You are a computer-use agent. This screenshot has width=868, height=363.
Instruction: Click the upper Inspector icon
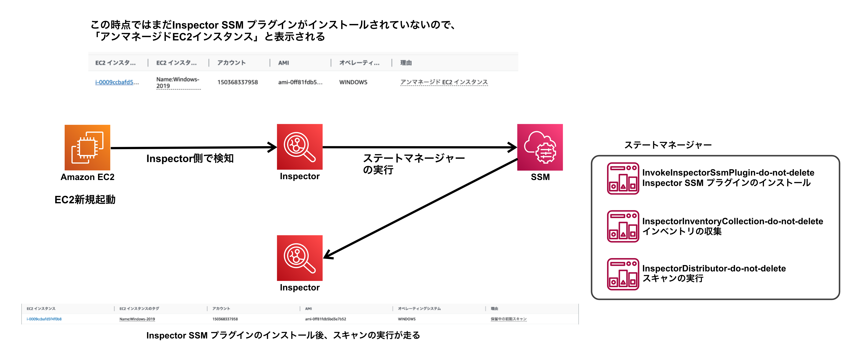[x=300, y=147]
